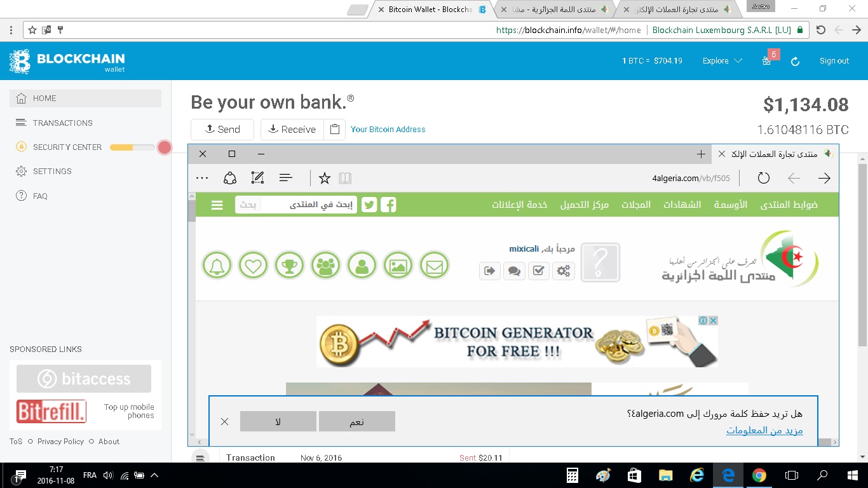Select Transactions in the sidebar

[62, 123]
